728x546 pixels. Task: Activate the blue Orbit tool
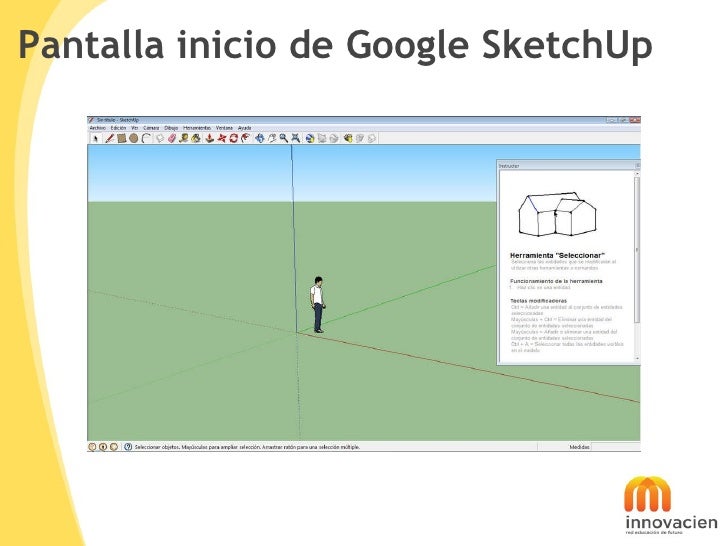[260, 138]
